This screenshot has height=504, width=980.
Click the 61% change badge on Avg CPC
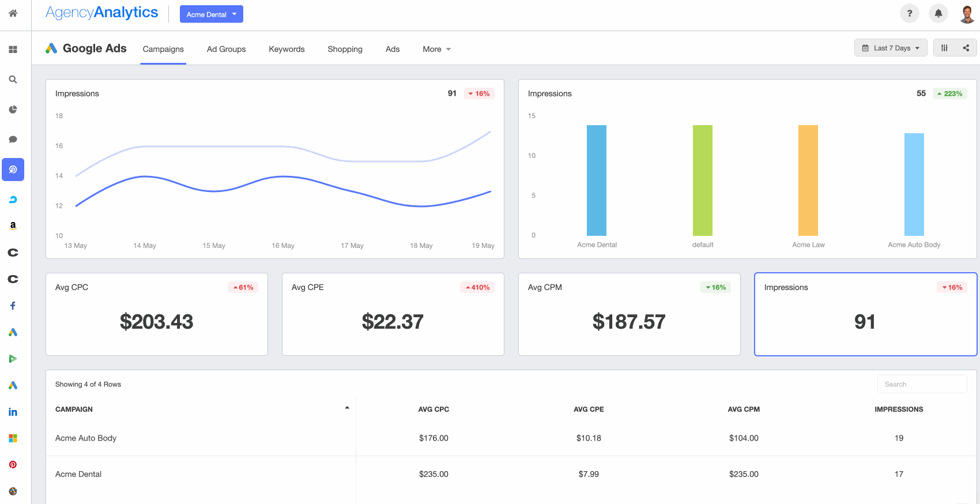click(243, 287)
